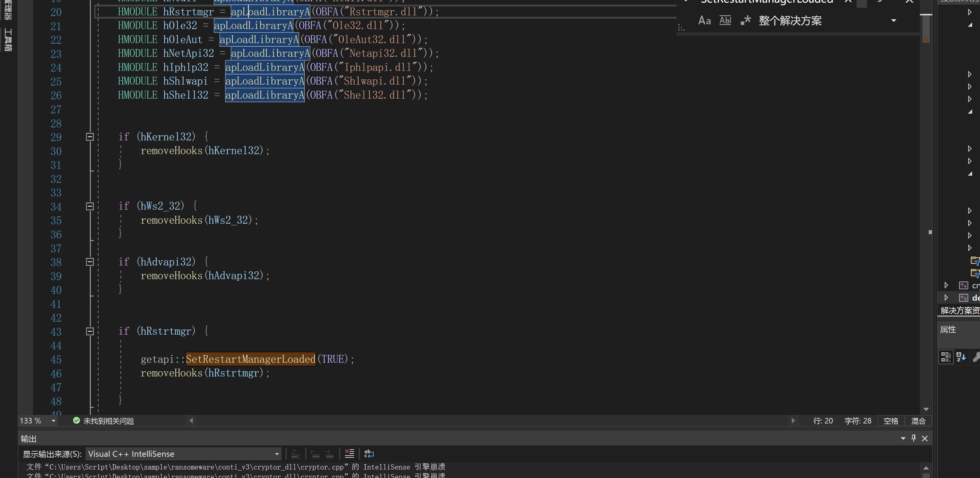This screenshot has height=478, width=980.
Task: Click the green no-issues-found status icon
Action: (76, 421)
